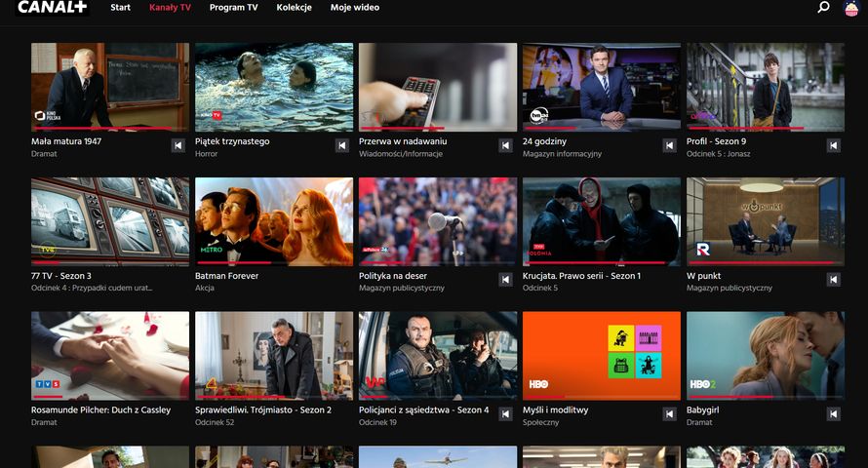868x468 pixels.
Task: Open Rosamunde Pilcher hands thumbnail
Action: coord(110,356)
